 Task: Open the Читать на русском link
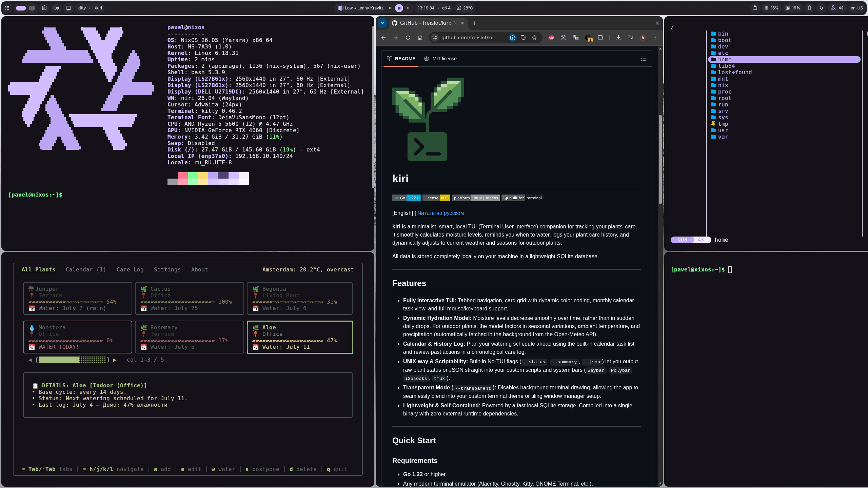441,213
